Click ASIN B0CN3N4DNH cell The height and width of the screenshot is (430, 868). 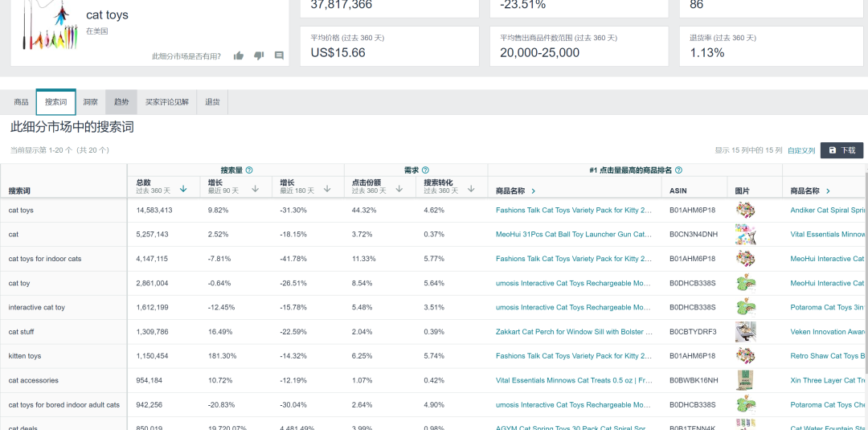tap(694, 235)
